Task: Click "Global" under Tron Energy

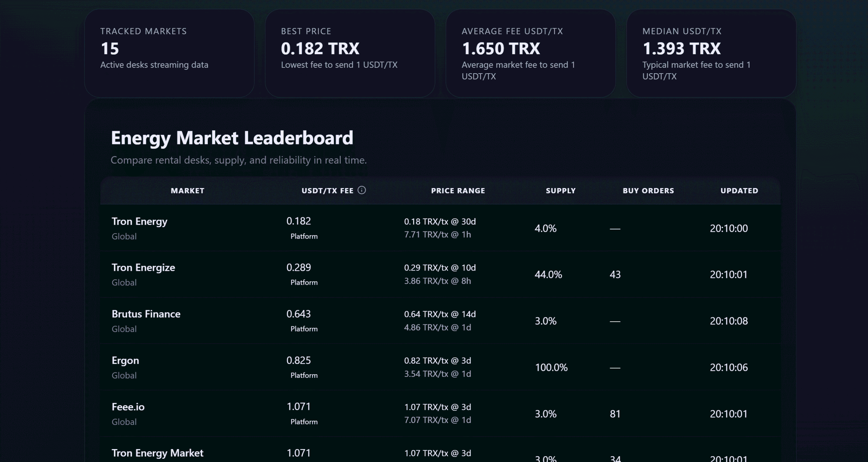Action: coord(124,236)
